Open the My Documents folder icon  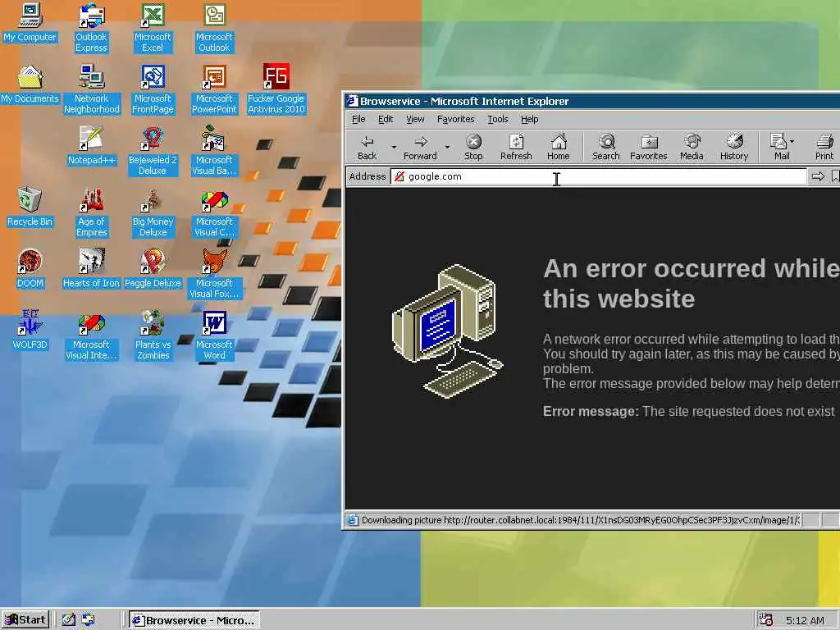coord(30,84)
